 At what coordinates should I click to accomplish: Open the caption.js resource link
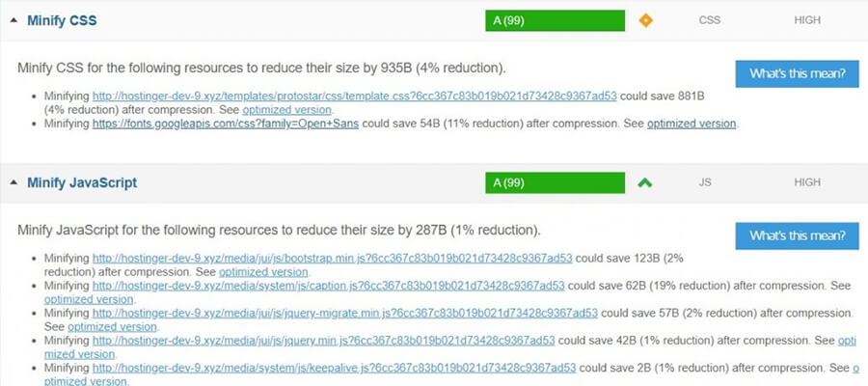[x=329, y=286]
